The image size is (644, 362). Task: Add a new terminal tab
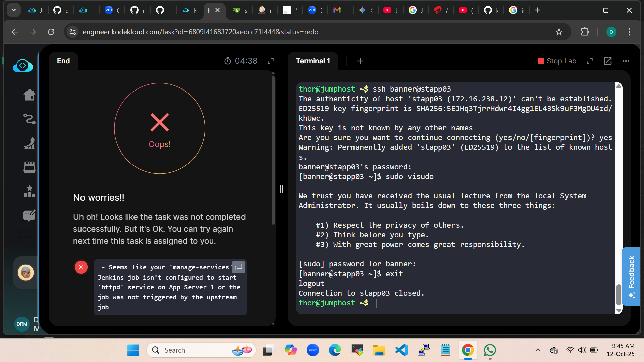pos(360,61)
